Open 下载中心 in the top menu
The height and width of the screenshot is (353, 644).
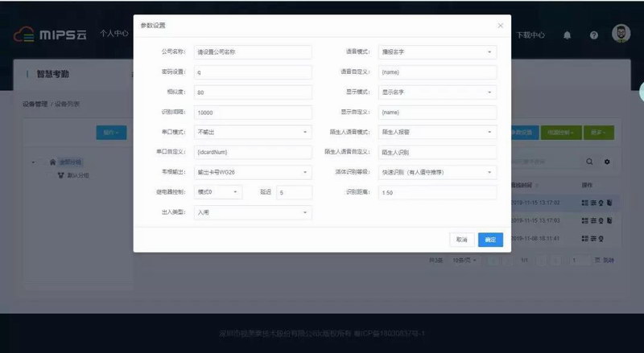click(530, 35)
